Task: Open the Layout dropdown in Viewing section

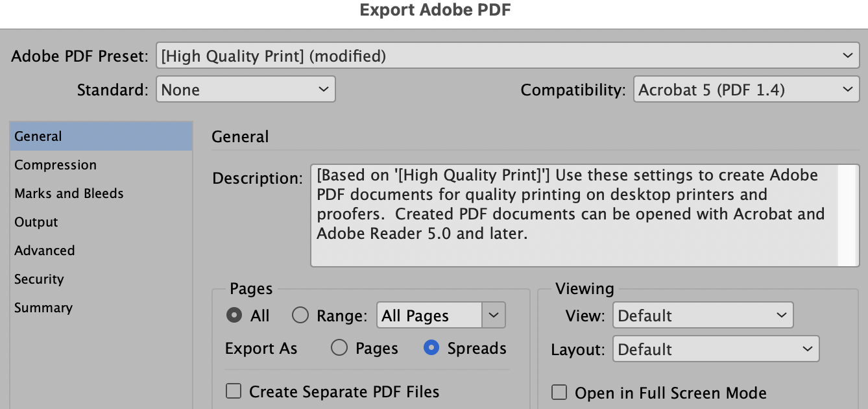Action: [x=716, y=349]
